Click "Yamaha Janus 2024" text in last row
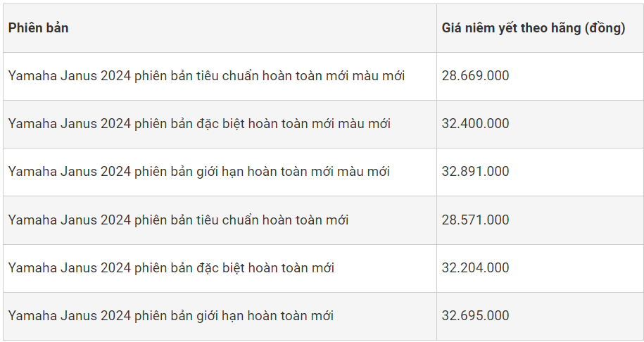 (69, 316)
